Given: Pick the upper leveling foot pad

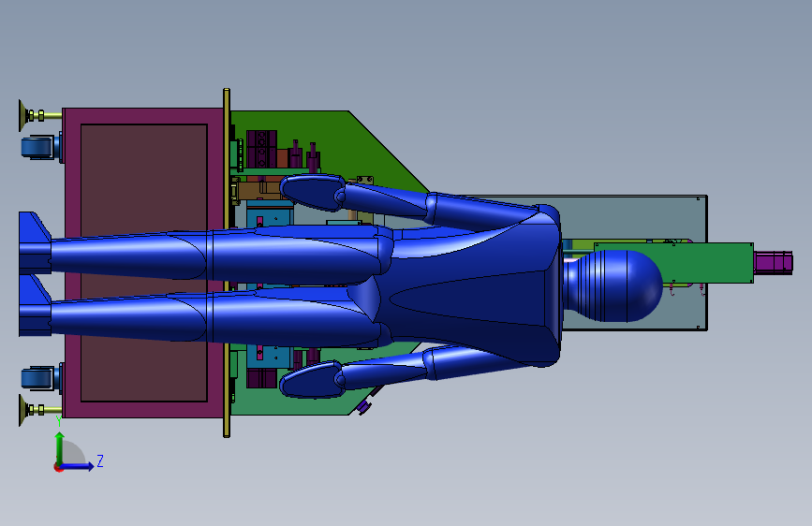Looking at the screenshot, I should (x=22, y=115).
